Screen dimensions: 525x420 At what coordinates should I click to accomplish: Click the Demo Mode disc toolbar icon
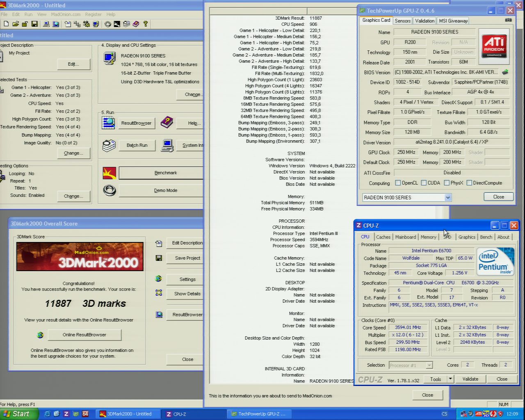108,24
